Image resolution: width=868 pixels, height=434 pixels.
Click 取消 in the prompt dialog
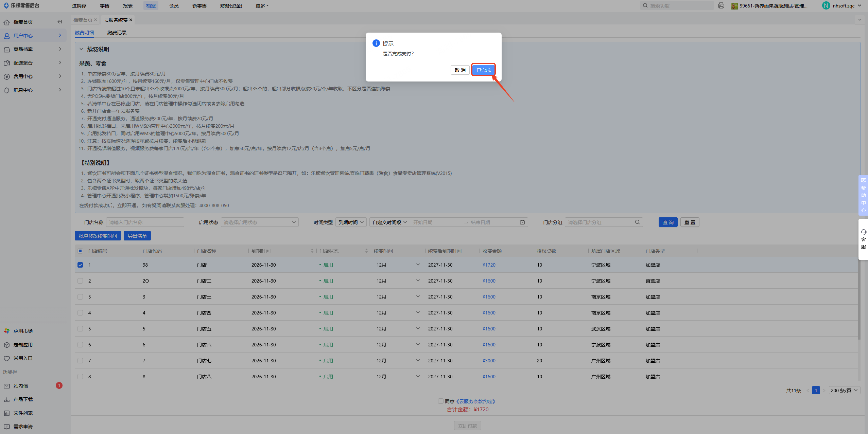click(x=460, y=70)
